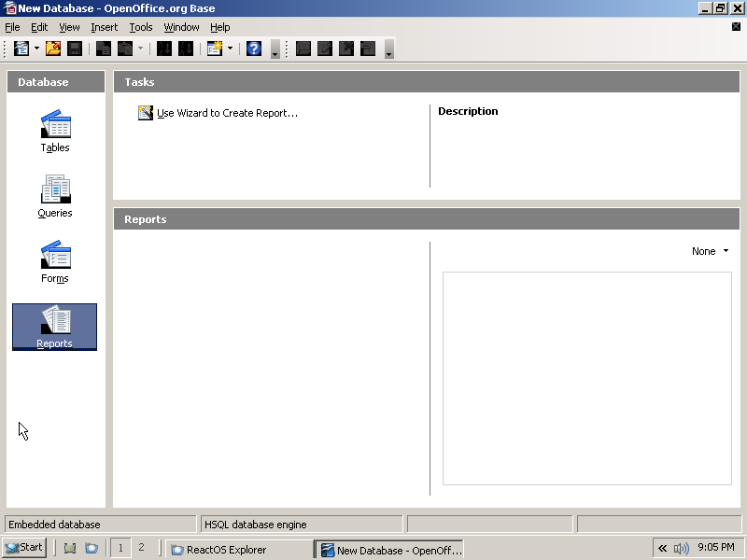Open the Insert menu
Image resolution: width=747 pixels, height=560 pixels.
point(105,28)
